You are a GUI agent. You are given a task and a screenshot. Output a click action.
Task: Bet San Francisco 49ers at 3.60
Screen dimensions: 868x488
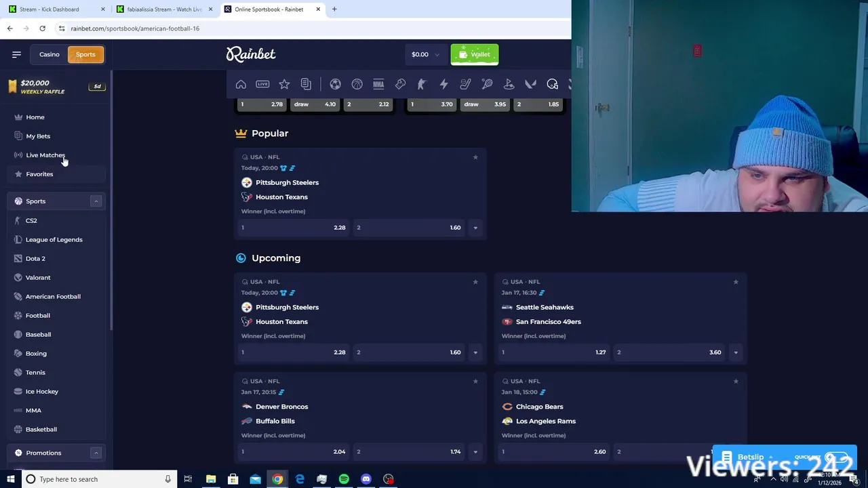(x=670, y=352)
